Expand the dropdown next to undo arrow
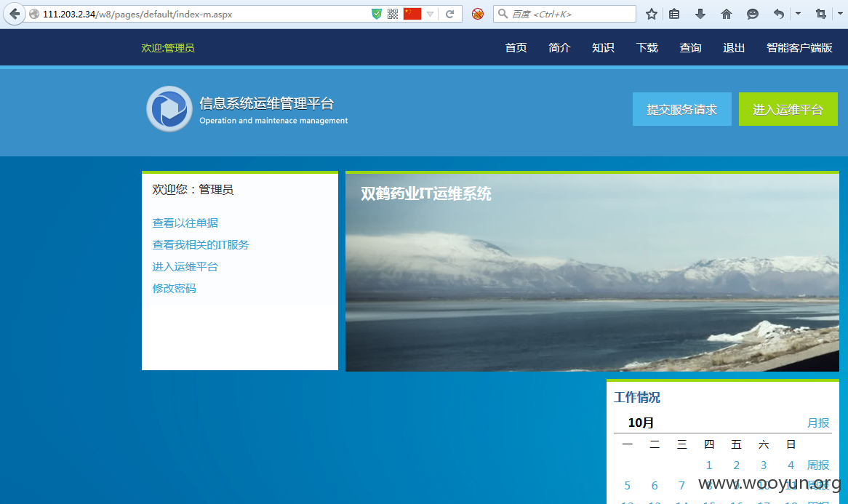Viewport: 848px width, 504px height. 798,14
